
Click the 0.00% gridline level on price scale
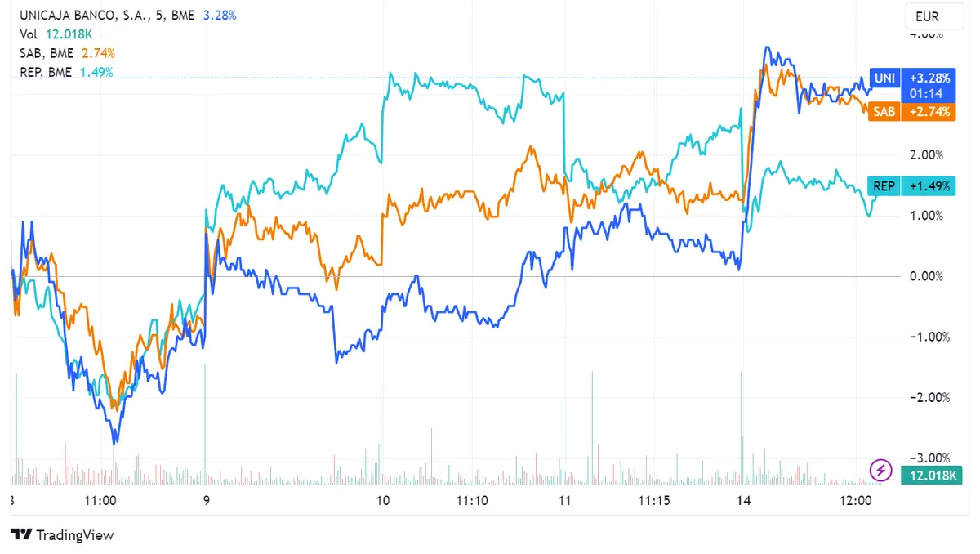[x=925, y=276]
